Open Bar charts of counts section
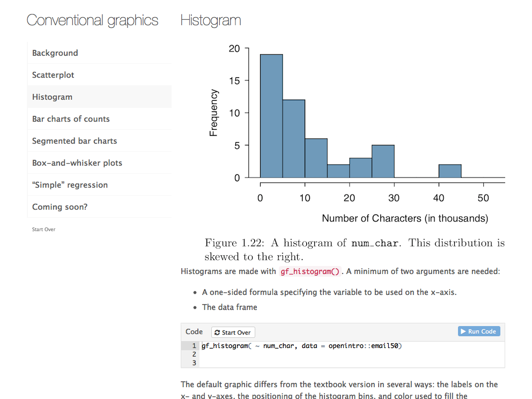 (x=71, y=119)
